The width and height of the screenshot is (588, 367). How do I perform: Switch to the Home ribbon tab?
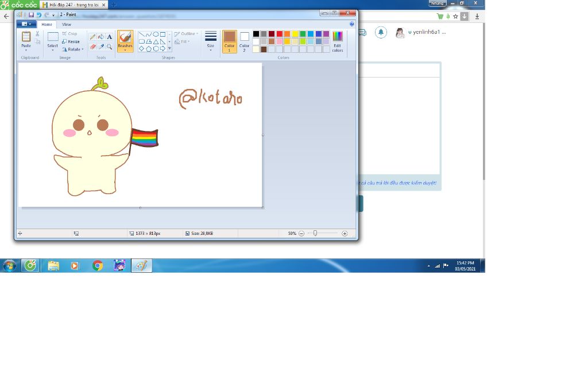click(x=47, y=24)
